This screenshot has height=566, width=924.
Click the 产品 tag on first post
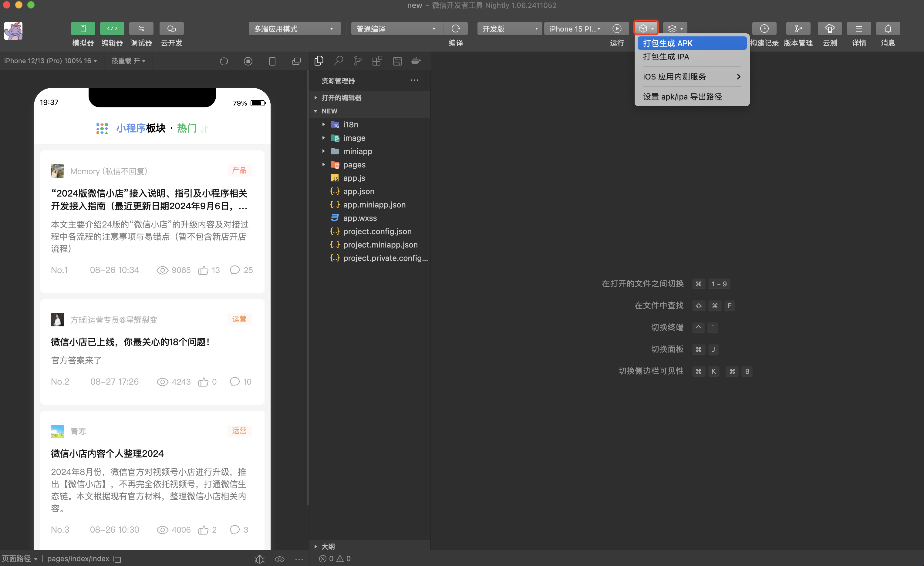[x=239, y=170]
